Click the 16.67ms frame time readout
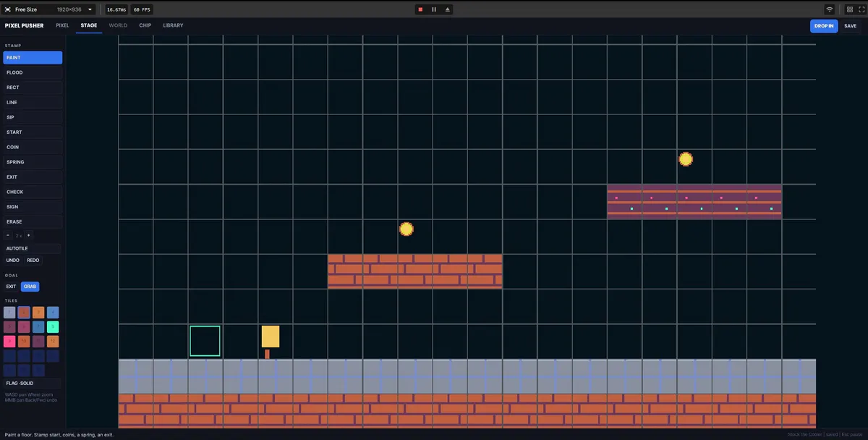Screen dimensions: 868x440 [x=116, y=9]
